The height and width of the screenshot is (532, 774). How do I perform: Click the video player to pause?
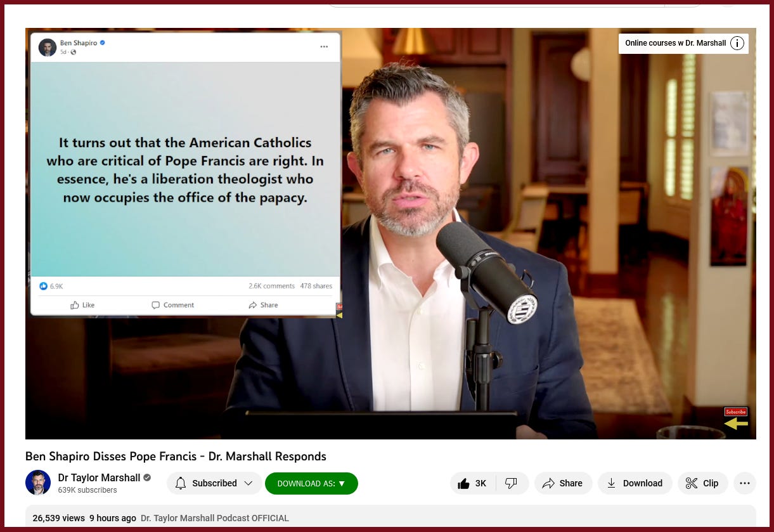(390, 233)
